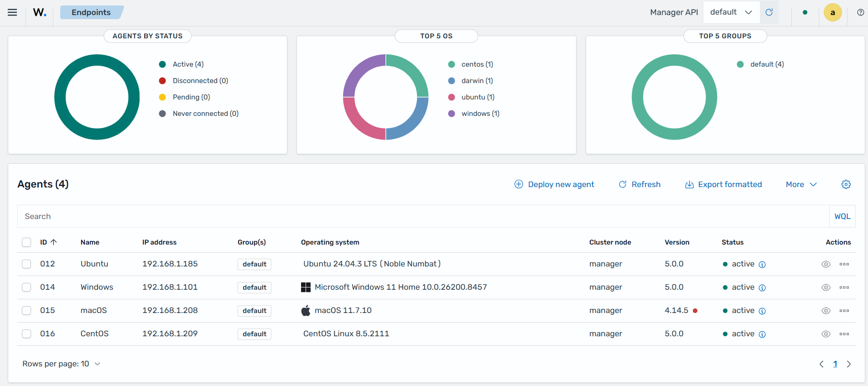The width and height of the screenshot is (868, 386).
Task: Open the user avatar menu
Action: pos(833,12)
